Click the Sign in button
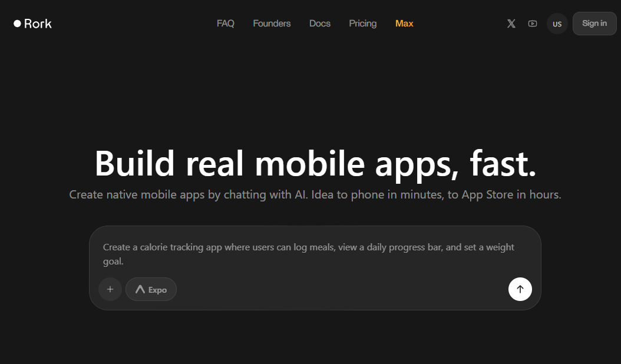This screenshot has height=364, width=621. tap(594, 24)
